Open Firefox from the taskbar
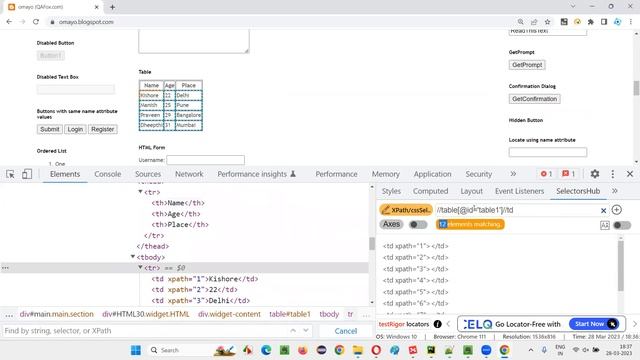This screenshot has width=640, height=360. pyautogui.click(x=302, y=350)
